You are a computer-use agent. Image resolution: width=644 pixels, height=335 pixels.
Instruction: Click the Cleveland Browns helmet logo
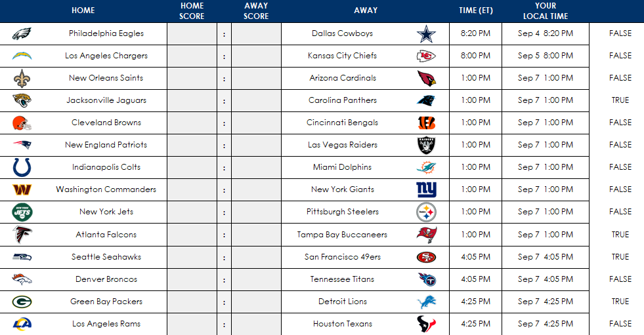22,123
